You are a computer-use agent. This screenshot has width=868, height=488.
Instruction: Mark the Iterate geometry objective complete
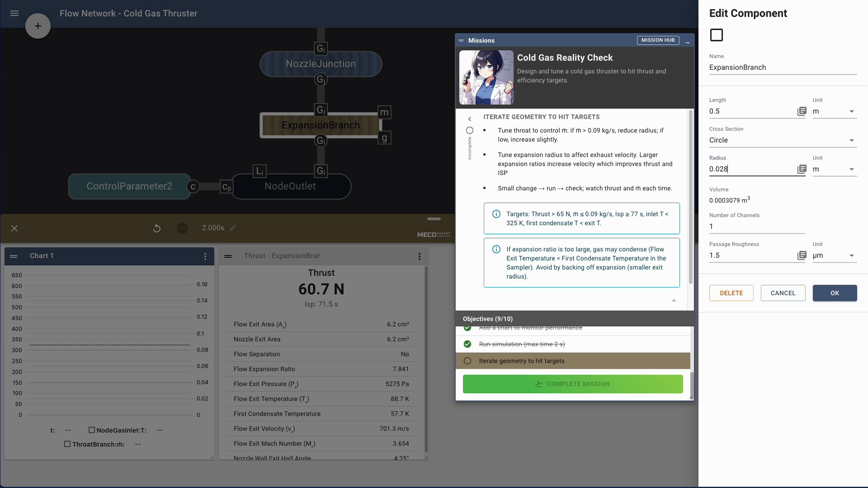point(468,361)
